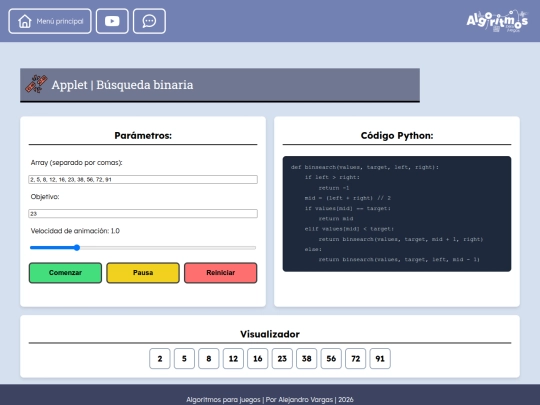Click the 'Objetivo:' label
This screenshot has width=540, height=405.
pos(45,197)
